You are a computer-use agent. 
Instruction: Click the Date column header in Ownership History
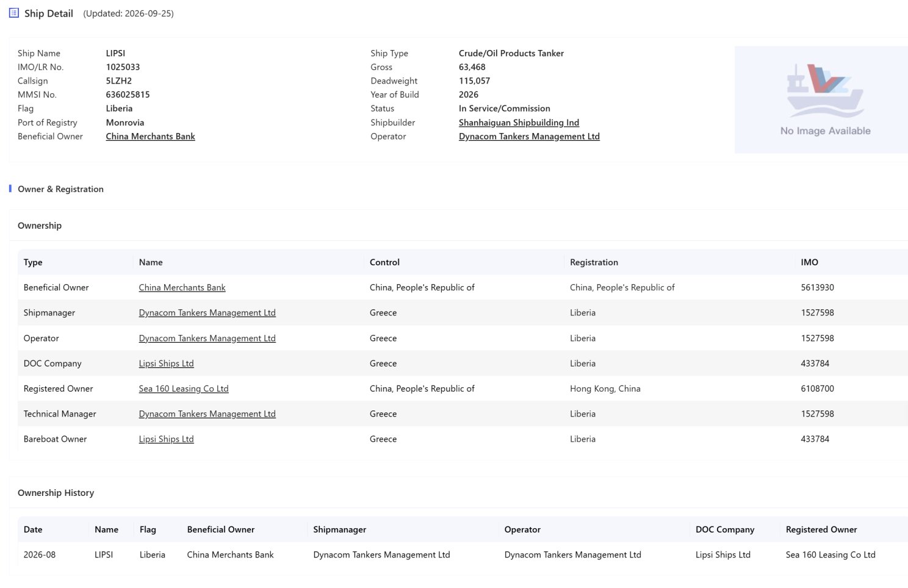pos(33,529)
